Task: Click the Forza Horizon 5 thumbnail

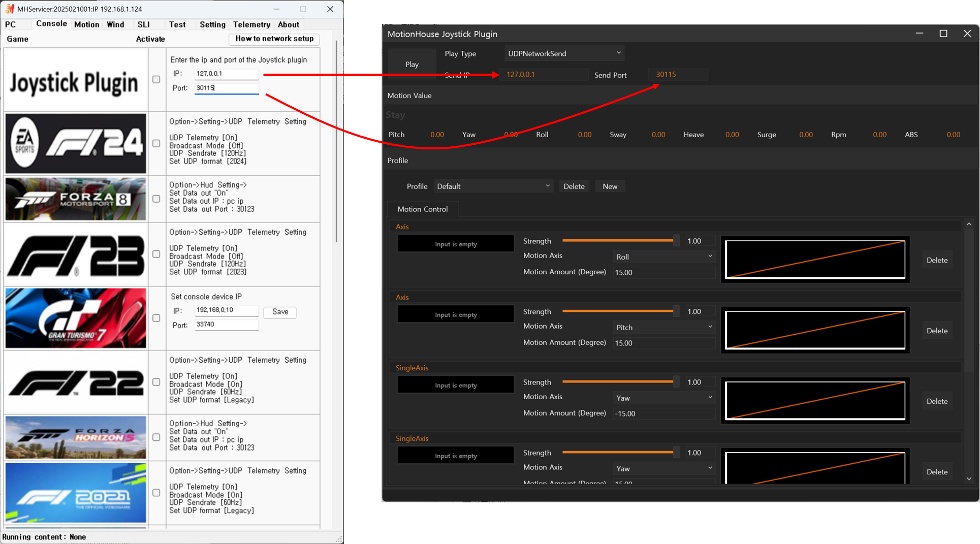Action: pyautogui.click(x=76, y=437)
